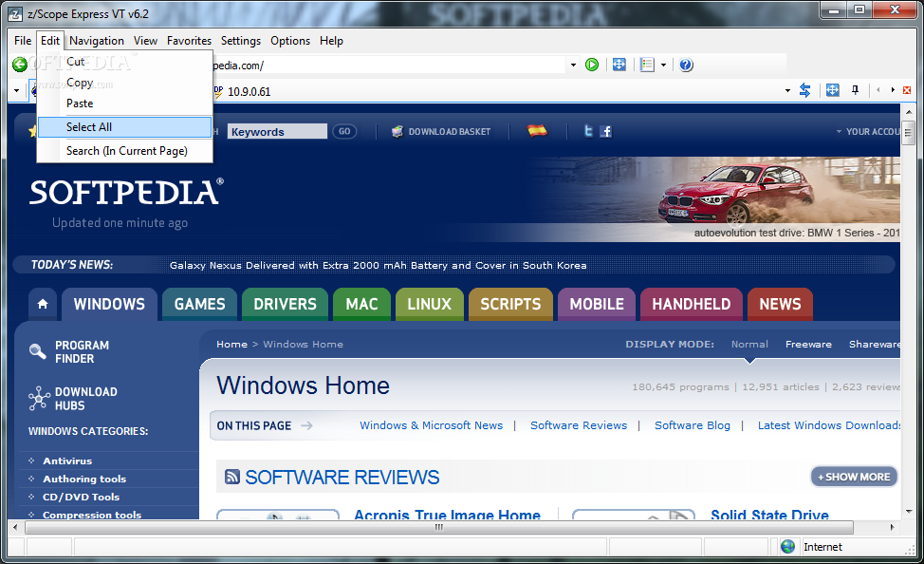924x564 pixels.
Task: Open the Twitter icon link
Action: click(588, 131)
